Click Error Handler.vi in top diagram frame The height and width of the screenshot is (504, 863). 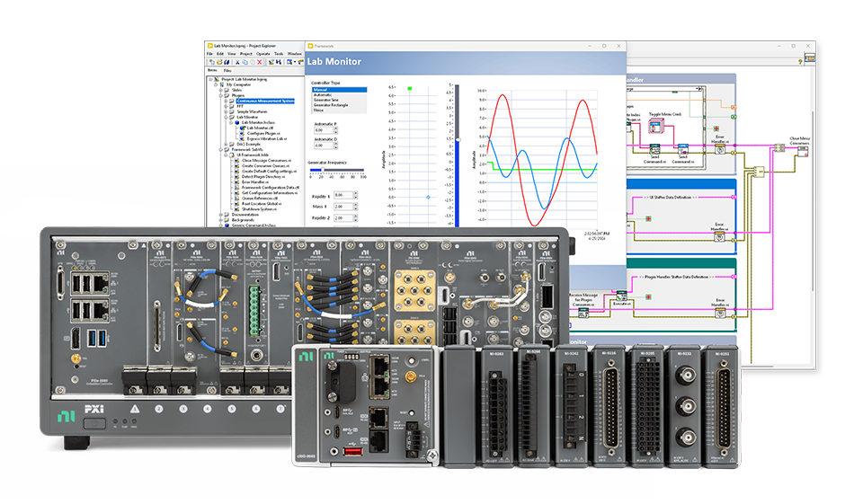719,149
